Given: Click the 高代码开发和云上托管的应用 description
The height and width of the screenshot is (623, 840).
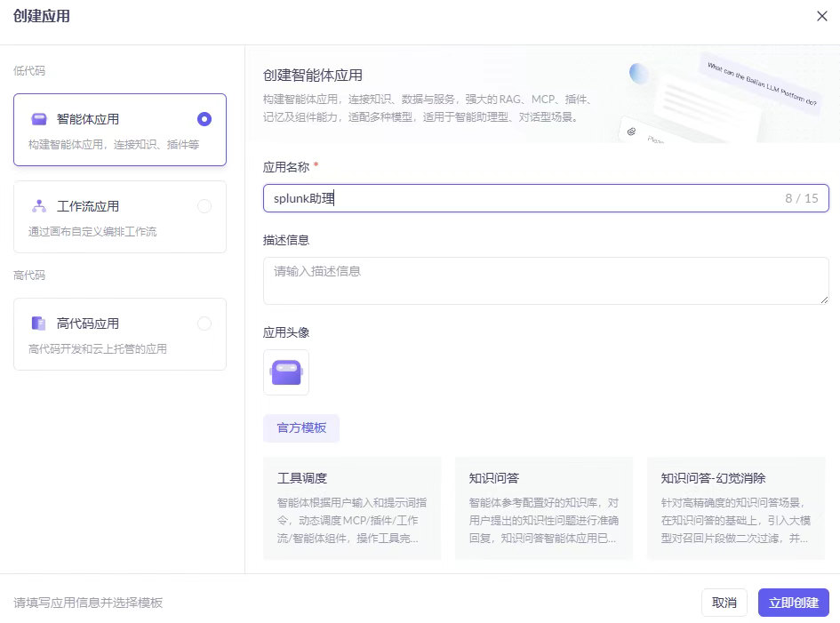Looking at the screenshot, I should [98, 349].
